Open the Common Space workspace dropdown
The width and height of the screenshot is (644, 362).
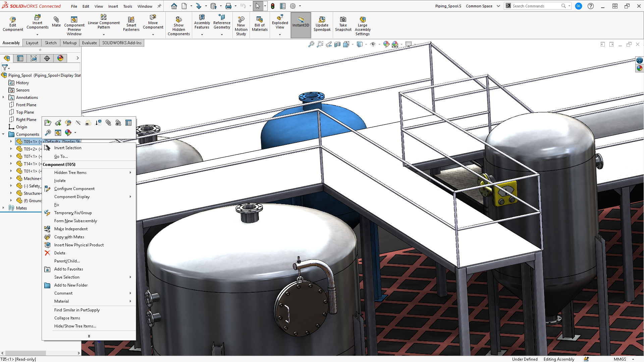pyautogui.click(x=499, y=6)
